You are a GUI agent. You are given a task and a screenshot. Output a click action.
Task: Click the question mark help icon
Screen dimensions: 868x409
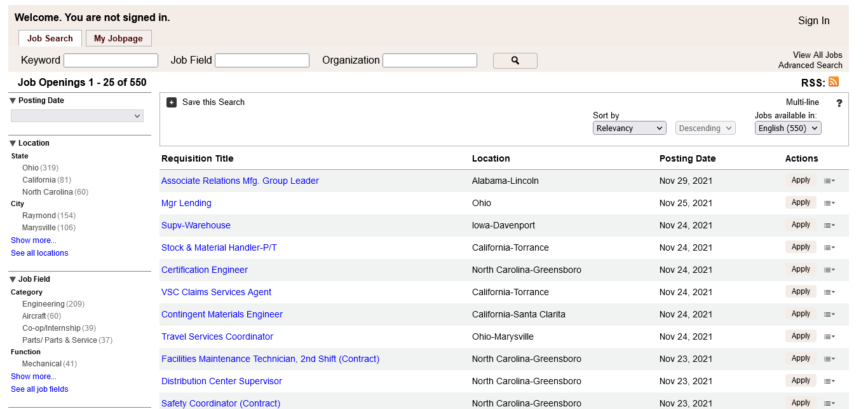(x=839, y=103)
